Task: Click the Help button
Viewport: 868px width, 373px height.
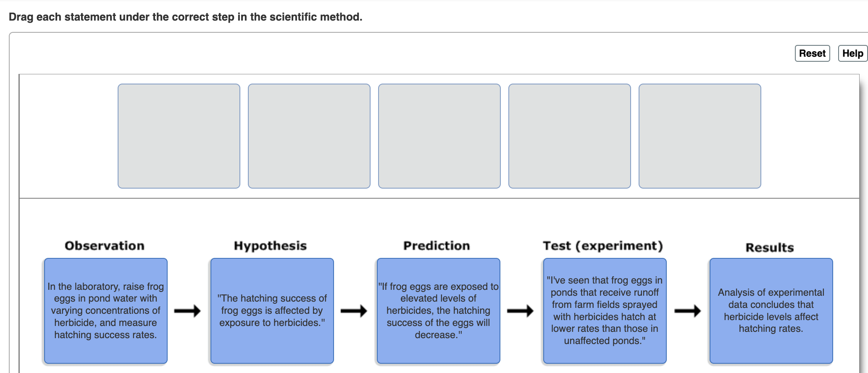Action: tap(852, 53)
